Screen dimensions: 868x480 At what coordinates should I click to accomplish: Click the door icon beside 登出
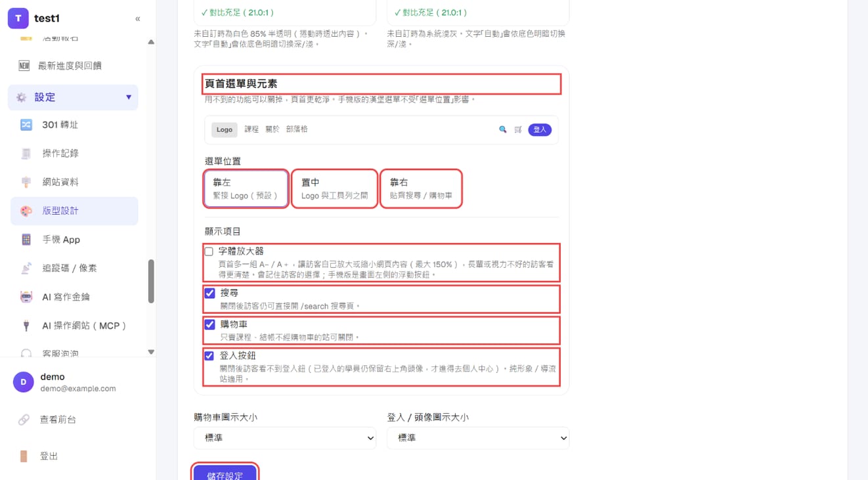[x=24, y=456]
